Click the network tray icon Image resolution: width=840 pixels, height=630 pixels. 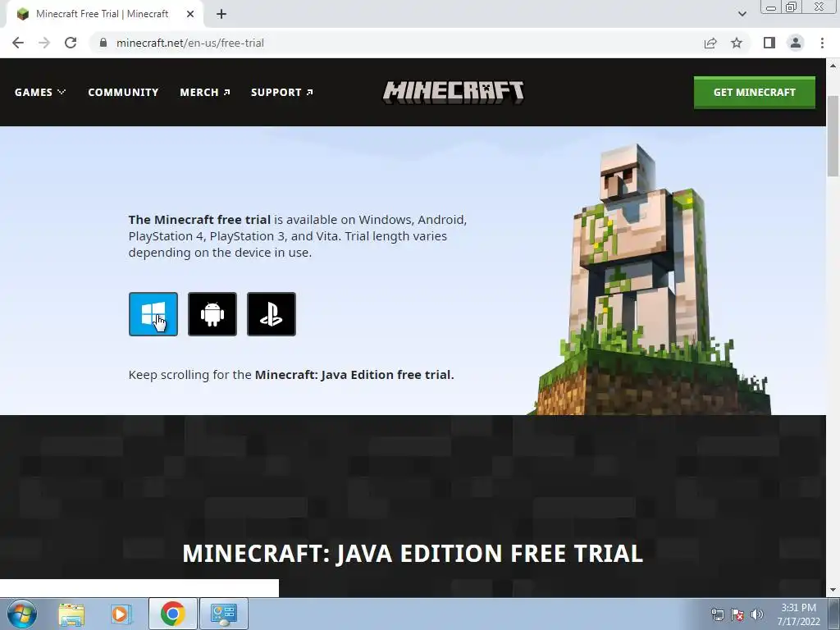point(717,614)
